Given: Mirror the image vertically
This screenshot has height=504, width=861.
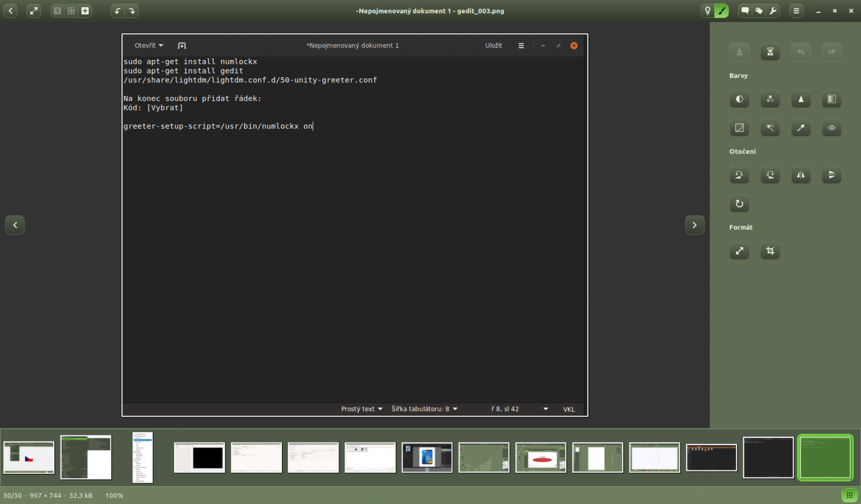Looking at the screenshot, I should pos(832,175).
